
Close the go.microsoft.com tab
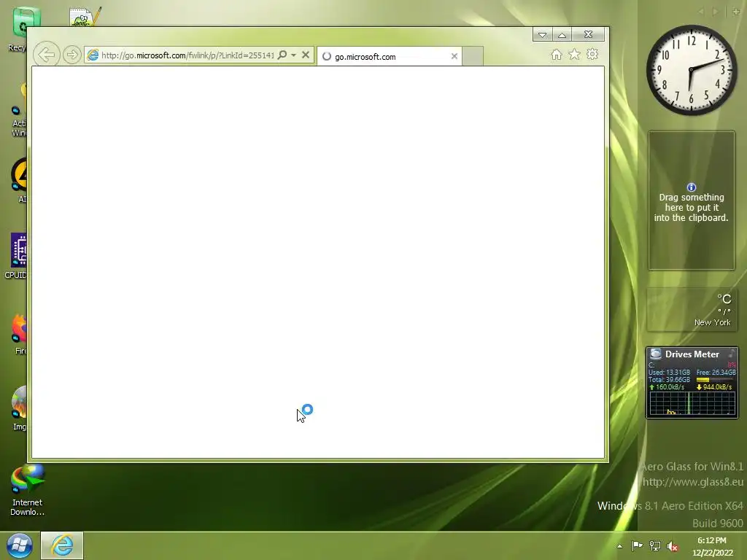tap(454, 56)
